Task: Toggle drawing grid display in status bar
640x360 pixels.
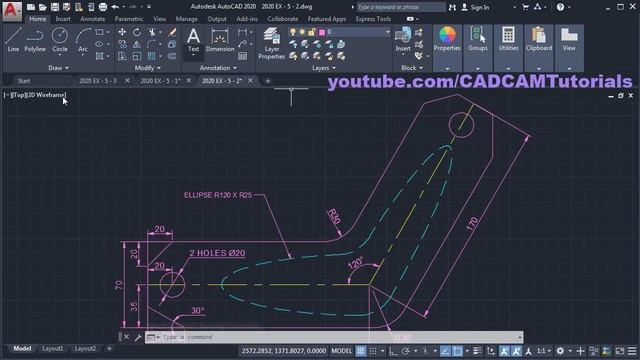Action: (360, 351)
